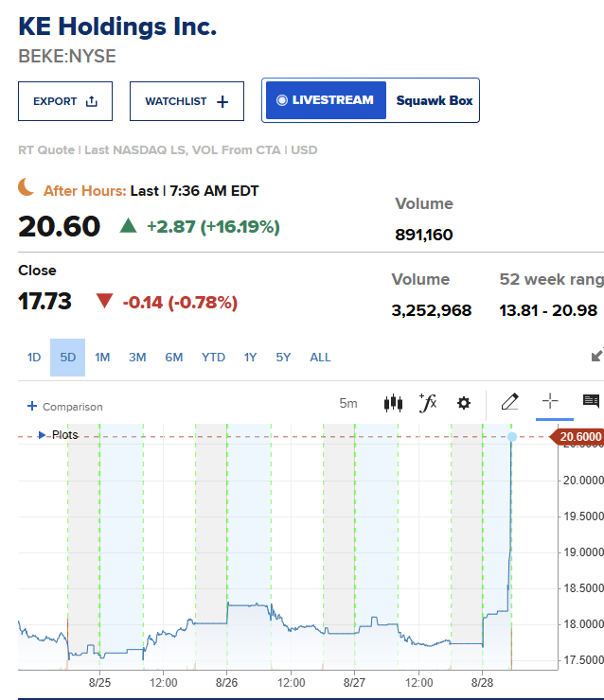The height and width of the screenshot is (700, 604).
Task: Click the 8/27 date label on axis
Action: 354,683
